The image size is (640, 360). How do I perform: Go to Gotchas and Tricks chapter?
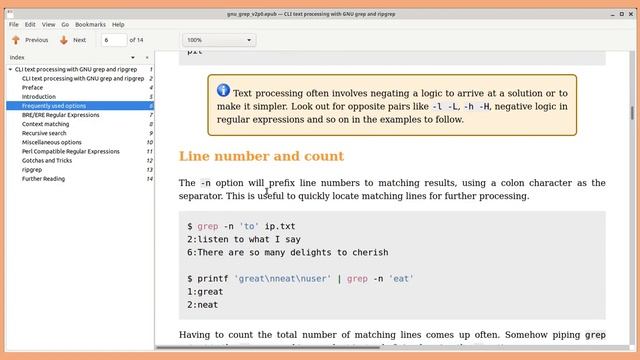pos(47,160)
